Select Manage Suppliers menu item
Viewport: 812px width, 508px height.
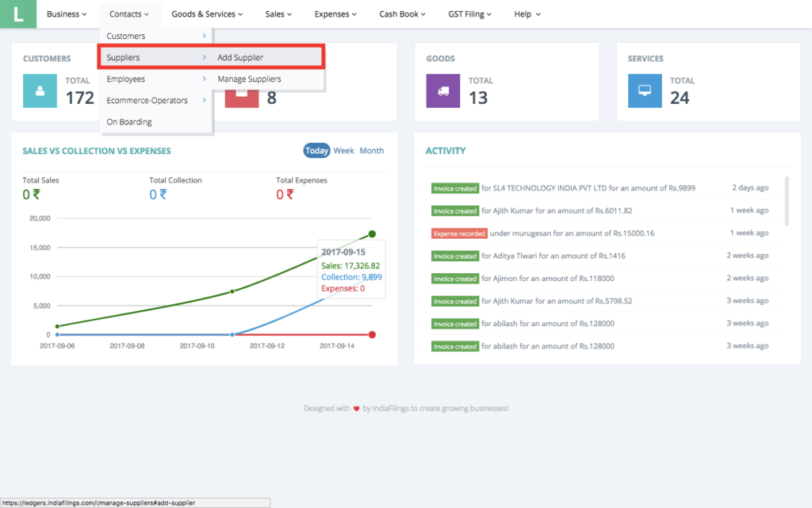point(249,79)
